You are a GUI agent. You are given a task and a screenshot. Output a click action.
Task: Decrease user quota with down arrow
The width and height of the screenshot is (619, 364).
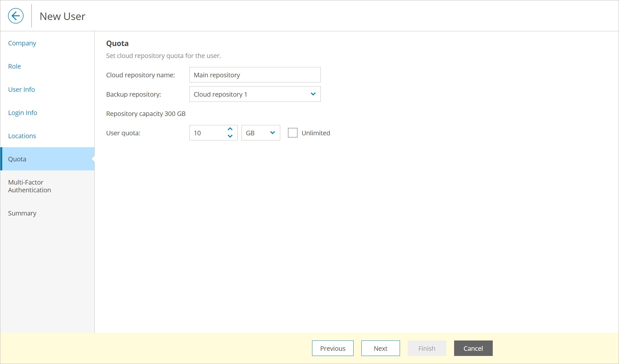[230, 136]
